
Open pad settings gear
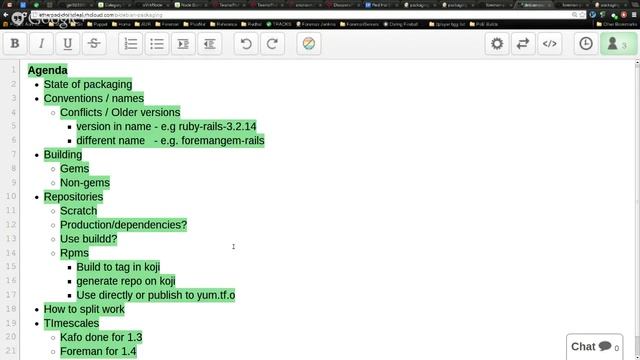click(x=497, y=44)
